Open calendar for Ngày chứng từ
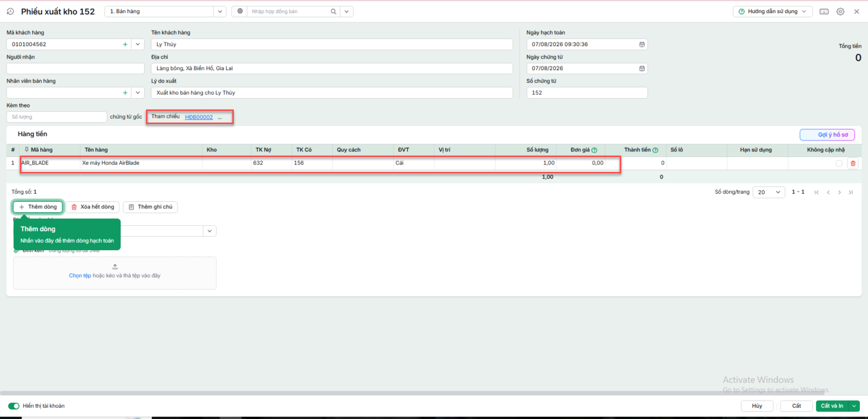The height and width of the screenshot is (419, 868). point(642,68)
